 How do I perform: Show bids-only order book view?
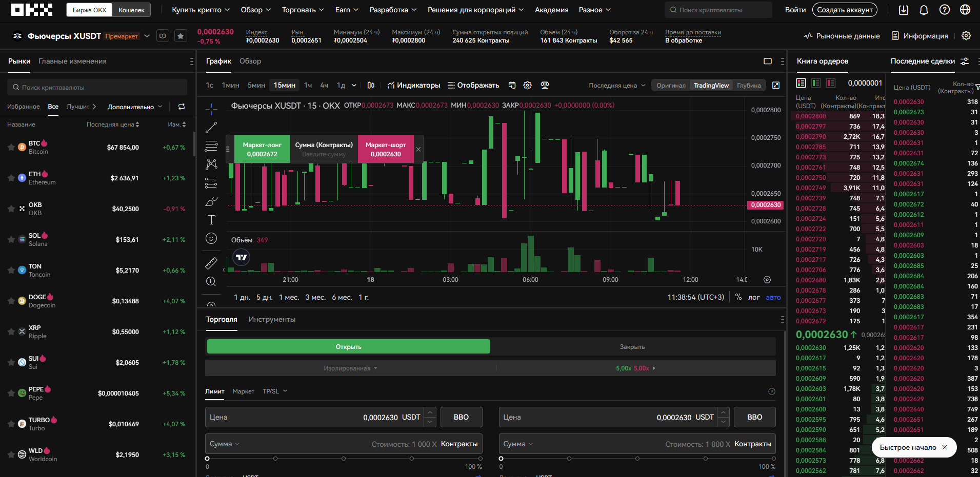[816, 83]
